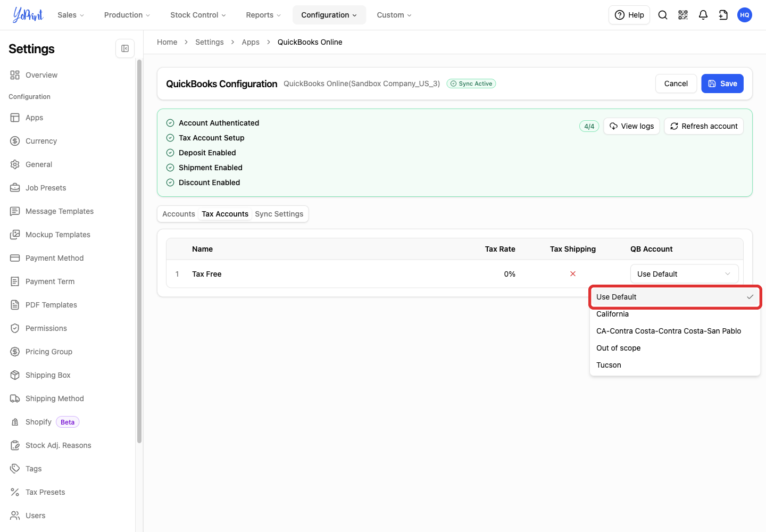Click the YoPrint logo
Image resolution: width=766 pixels, height=532 pixels.
click(x=28, y=15)
